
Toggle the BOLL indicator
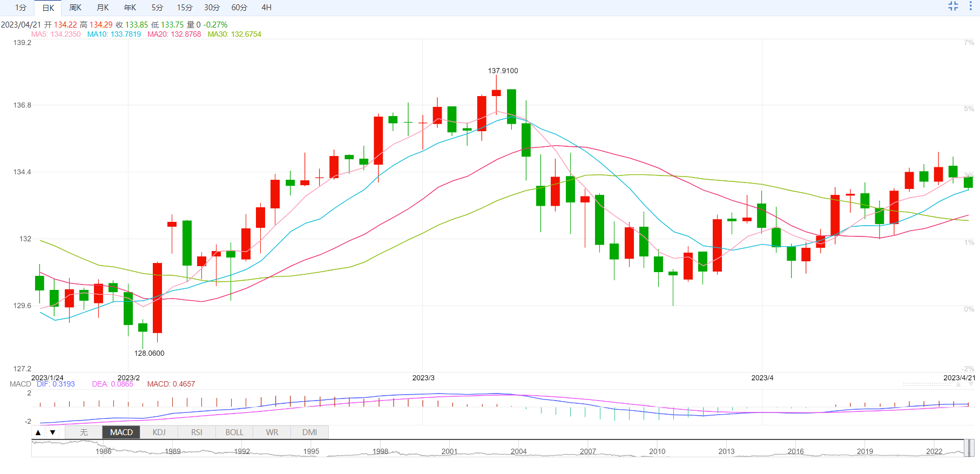point(234,432)
